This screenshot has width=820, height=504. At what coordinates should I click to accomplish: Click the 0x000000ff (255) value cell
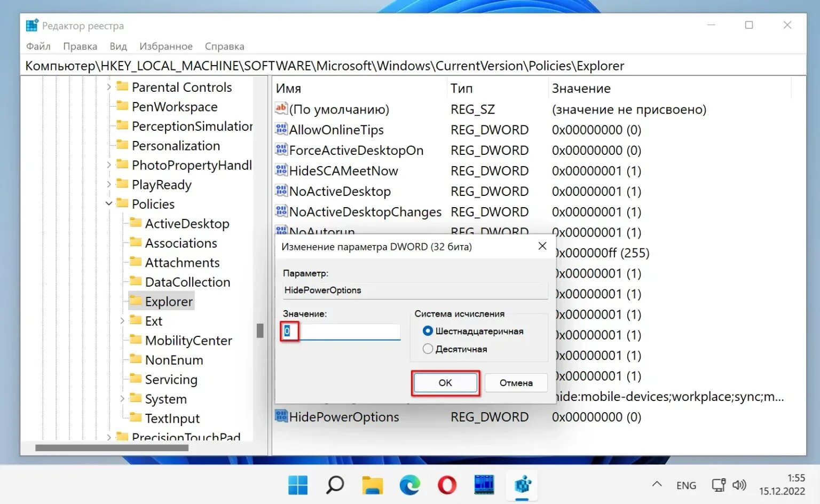(x=602, y=253)
